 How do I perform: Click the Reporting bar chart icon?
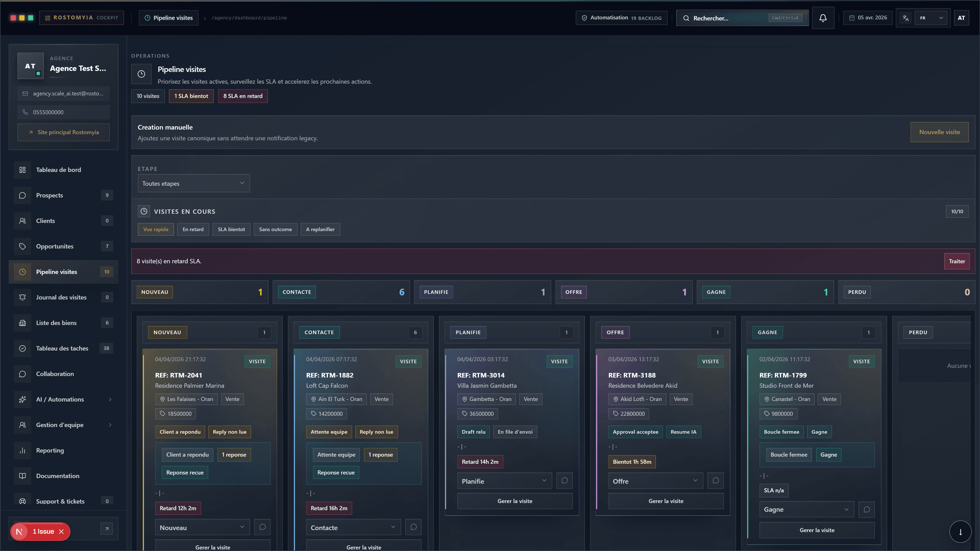pyautogui.click(x=22, y=450)
